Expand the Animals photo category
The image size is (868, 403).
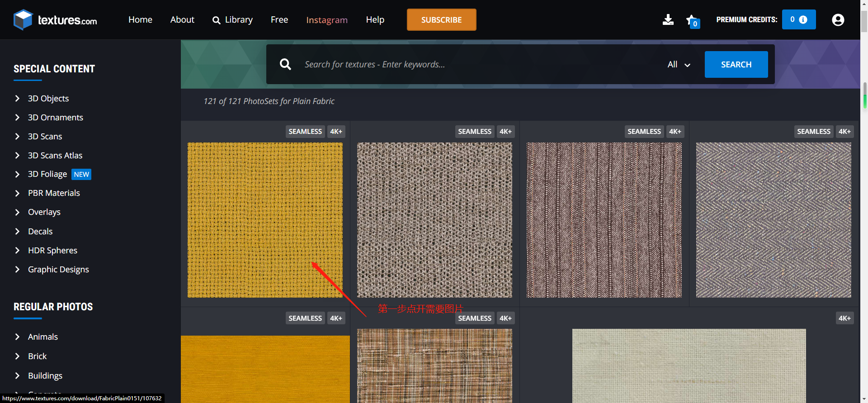[42, 337]
